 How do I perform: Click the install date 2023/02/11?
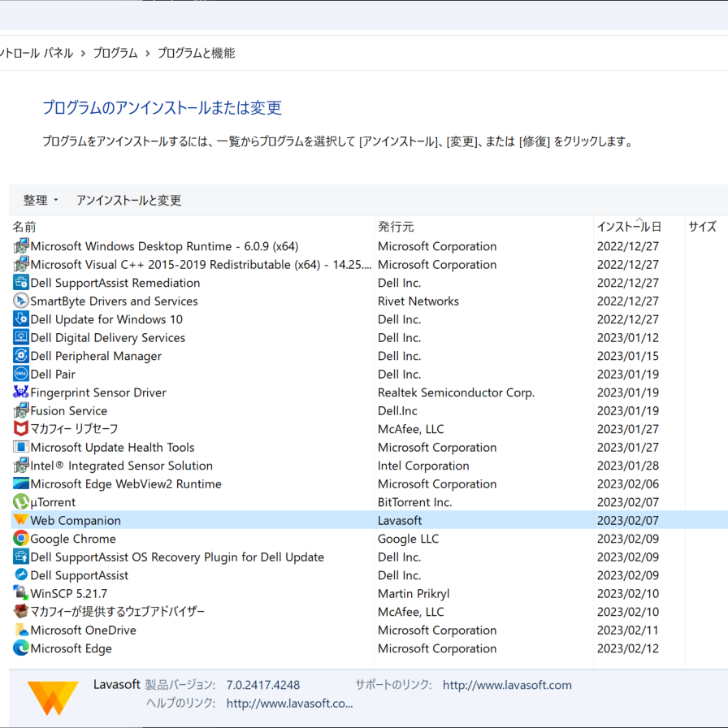(x=628, y=630)
